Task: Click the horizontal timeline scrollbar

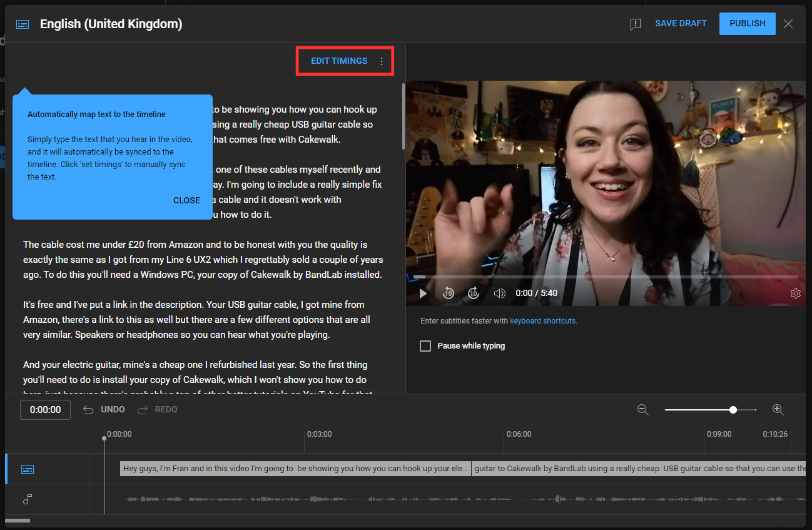Action: point(18,521)
